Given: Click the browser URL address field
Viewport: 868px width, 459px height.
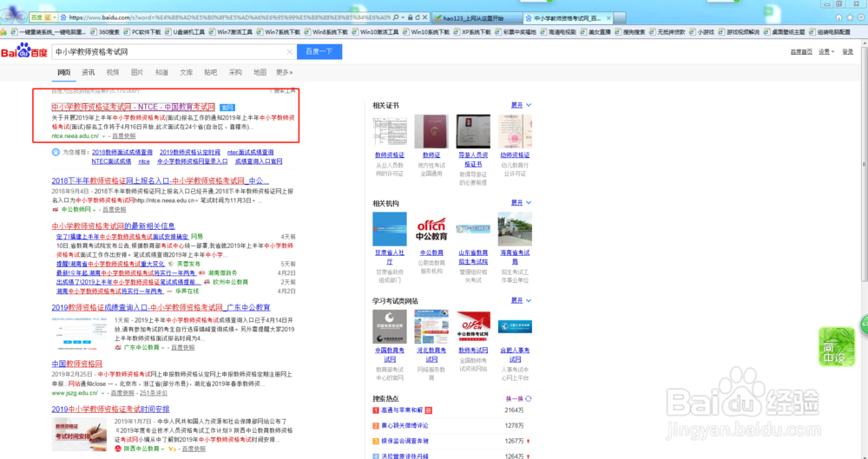Looking at the screenshot, I should 229,17.
